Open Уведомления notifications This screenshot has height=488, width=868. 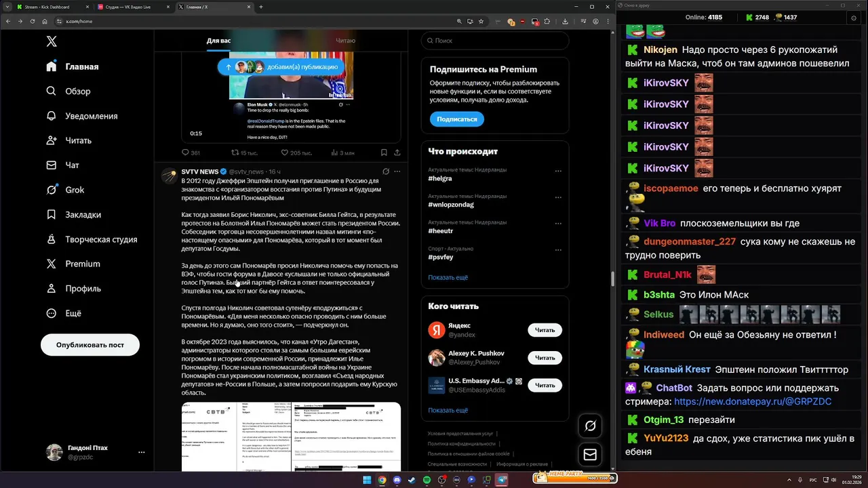pyautogui.click(x=83, y=116)
